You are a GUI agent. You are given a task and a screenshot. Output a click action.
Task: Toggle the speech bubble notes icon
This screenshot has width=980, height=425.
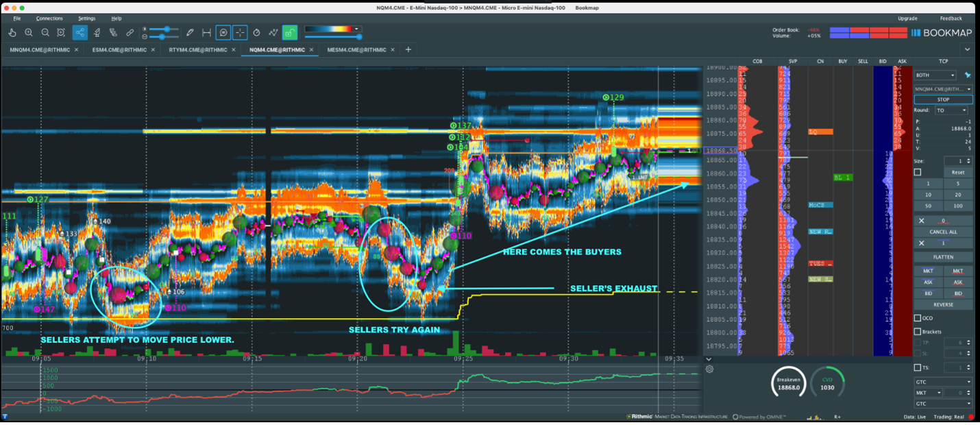point(223,32)
